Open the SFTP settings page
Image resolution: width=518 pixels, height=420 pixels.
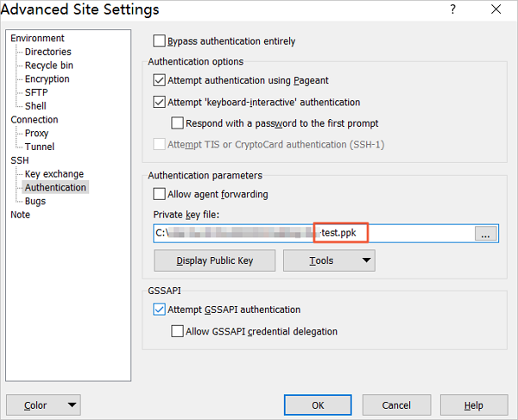click(36, 92)
